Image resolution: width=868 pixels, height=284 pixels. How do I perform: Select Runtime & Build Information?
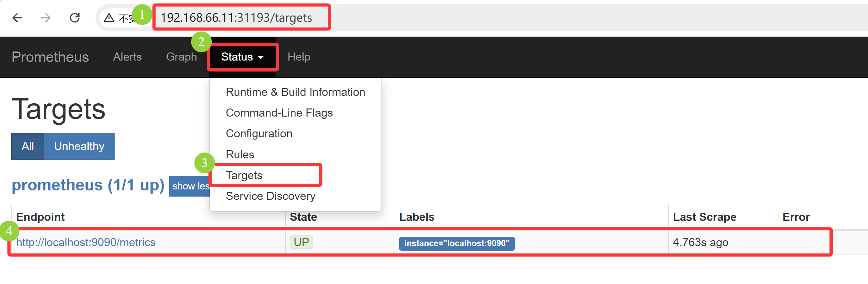[x=295, y=92]
